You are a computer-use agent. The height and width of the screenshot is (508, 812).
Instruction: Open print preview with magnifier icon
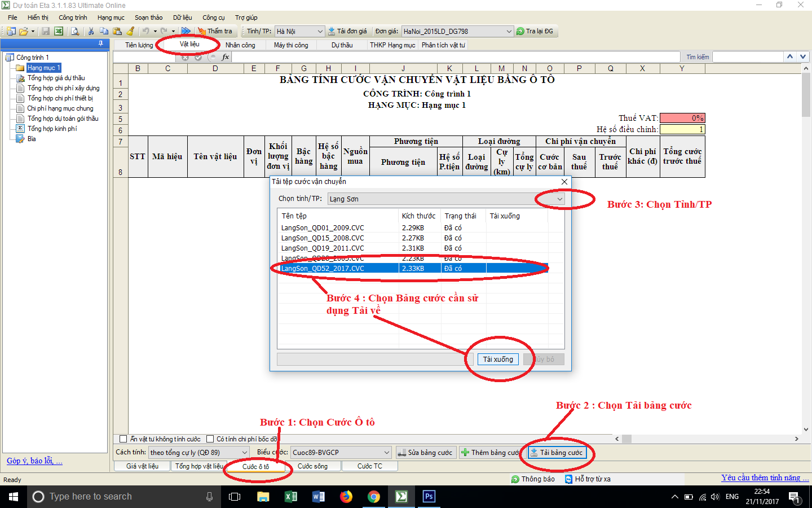pyautogui.click(x=75, y=32)
